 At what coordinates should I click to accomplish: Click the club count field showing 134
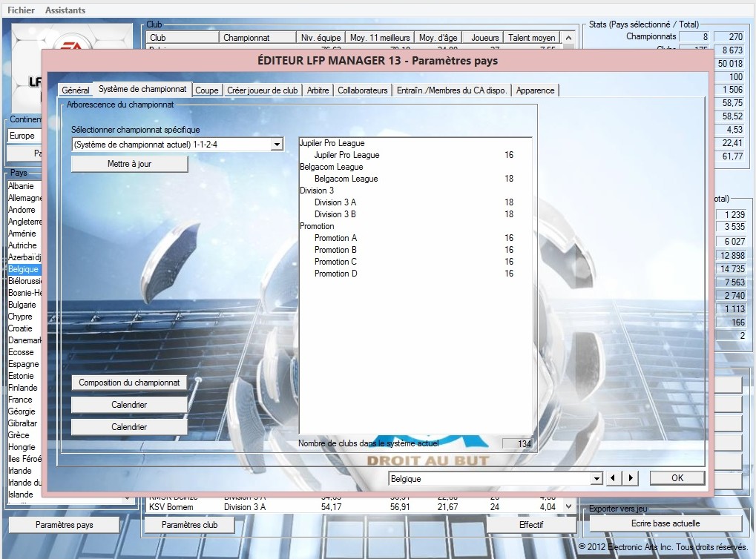click(517, 443)
